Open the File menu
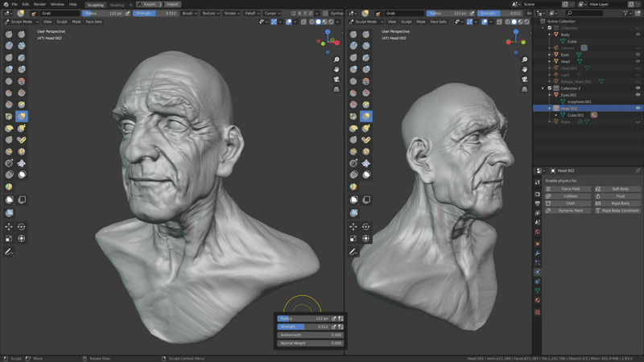The image size is (644, 362). (x=14, y=4)
